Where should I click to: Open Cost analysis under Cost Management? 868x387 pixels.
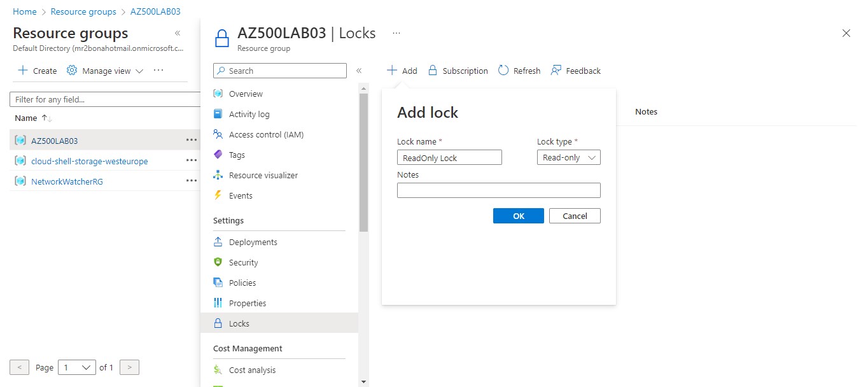253,370
